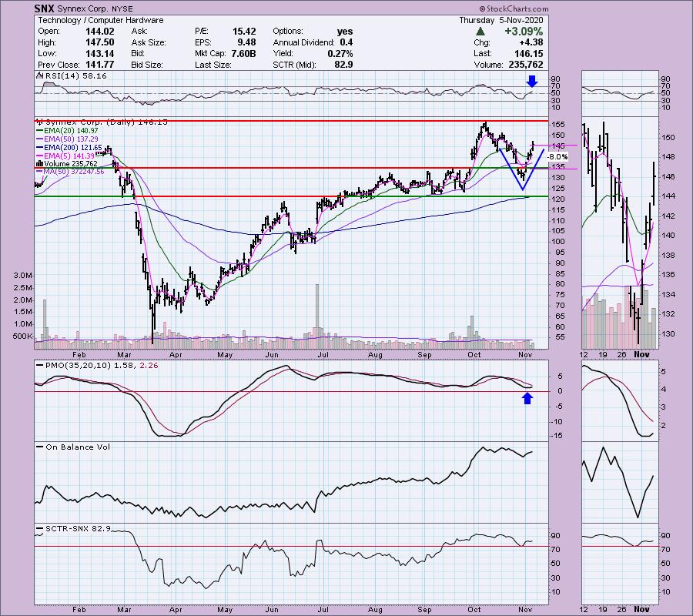The image size is (693, 616).
Task: Select the High value 147.50
Action: tap(101, 42)
